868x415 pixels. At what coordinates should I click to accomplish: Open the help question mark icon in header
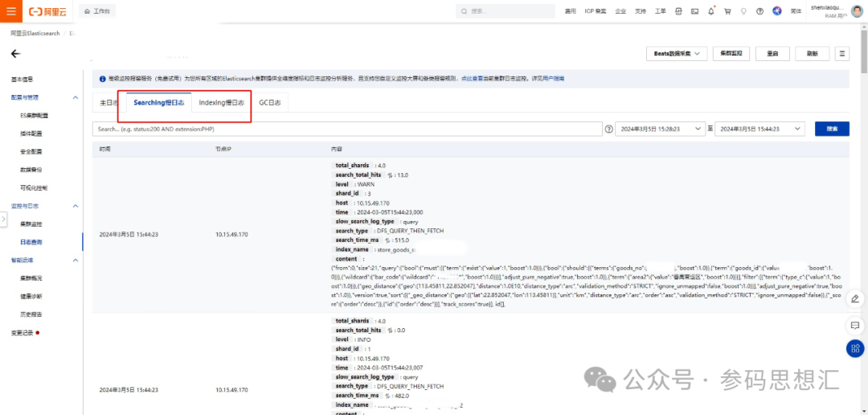[759, 11]
